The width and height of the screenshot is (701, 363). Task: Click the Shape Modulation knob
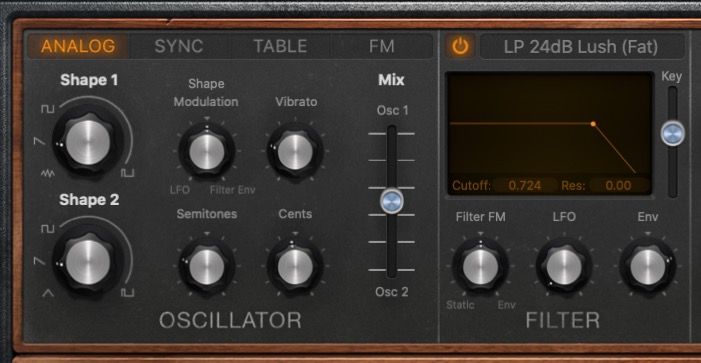tap(207, 152)
